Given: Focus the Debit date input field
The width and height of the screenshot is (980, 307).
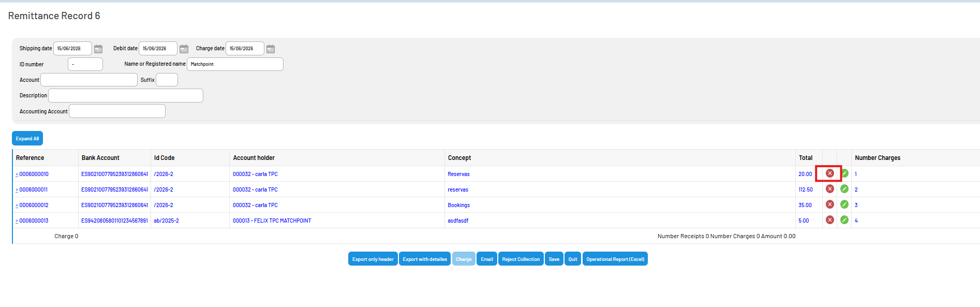Looking at the screenshot, I should click(158, 48).
